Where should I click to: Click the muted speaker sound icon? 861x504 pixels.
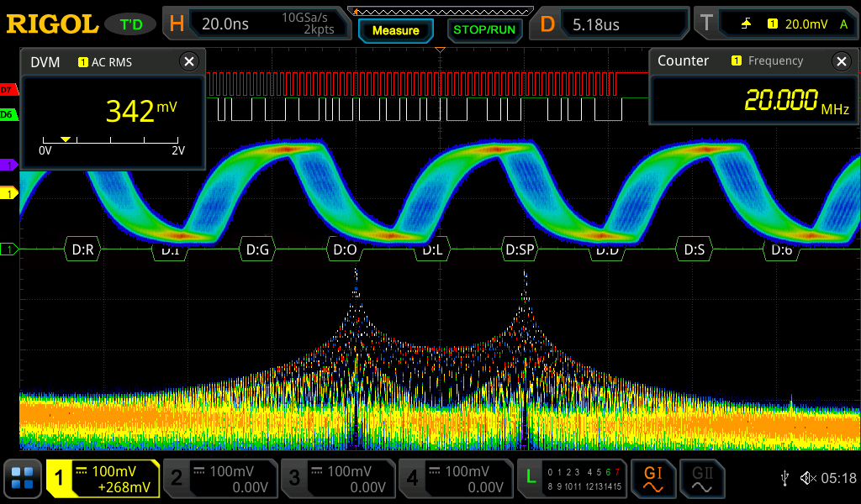807,479
